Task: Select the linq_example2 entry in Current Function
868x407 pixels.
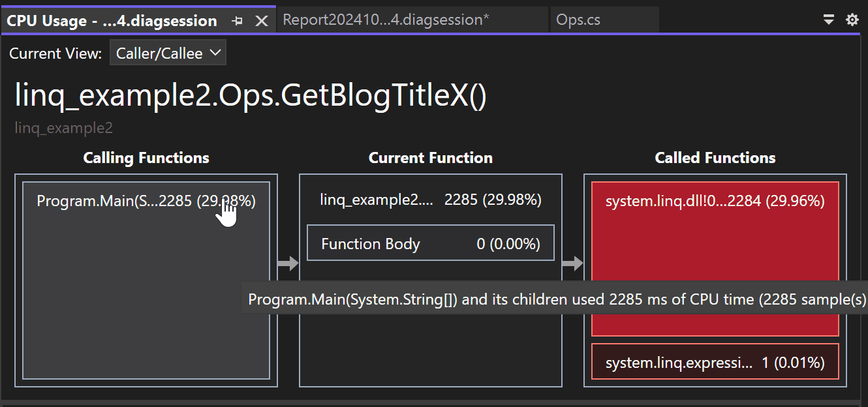Action: (x=430, y=200)
